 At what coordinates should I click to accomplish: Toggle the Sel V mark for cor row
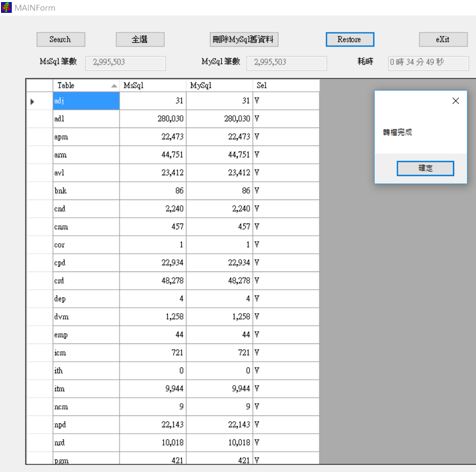point(257,245)
